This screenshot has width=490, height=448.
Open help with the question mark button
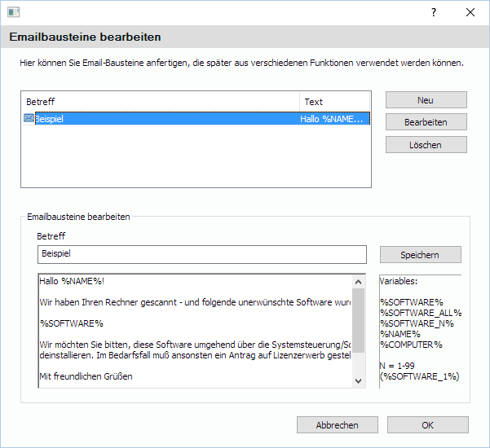[434, 12]
